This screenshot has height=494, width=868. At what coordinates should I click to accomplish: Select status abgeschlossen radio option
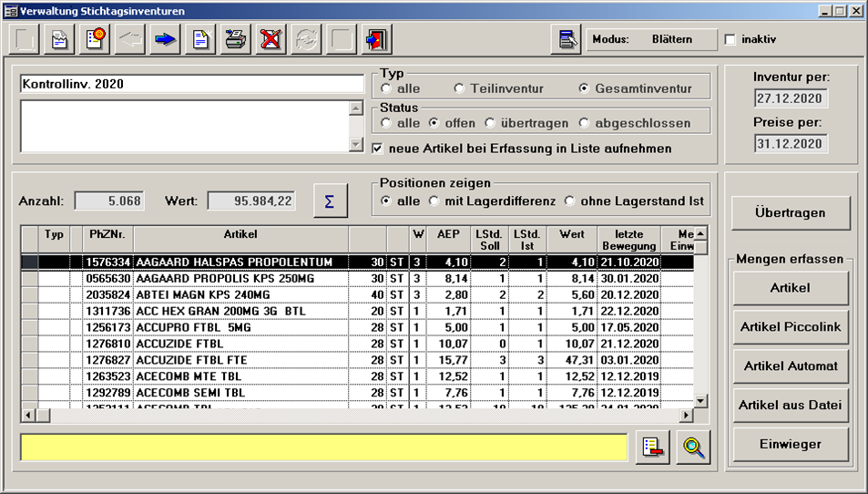point(585,123)
